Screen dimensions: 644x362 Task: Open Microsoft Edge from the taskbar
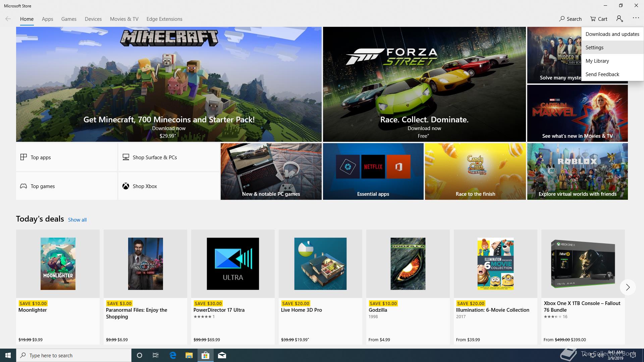pos(173,355)
